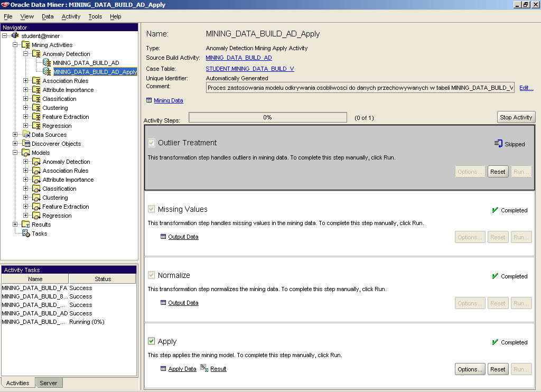Click the Clustering activities folder icon
The width and height of the screenshot is (541, 392).
pyautogui.click(x=36, y=108)
